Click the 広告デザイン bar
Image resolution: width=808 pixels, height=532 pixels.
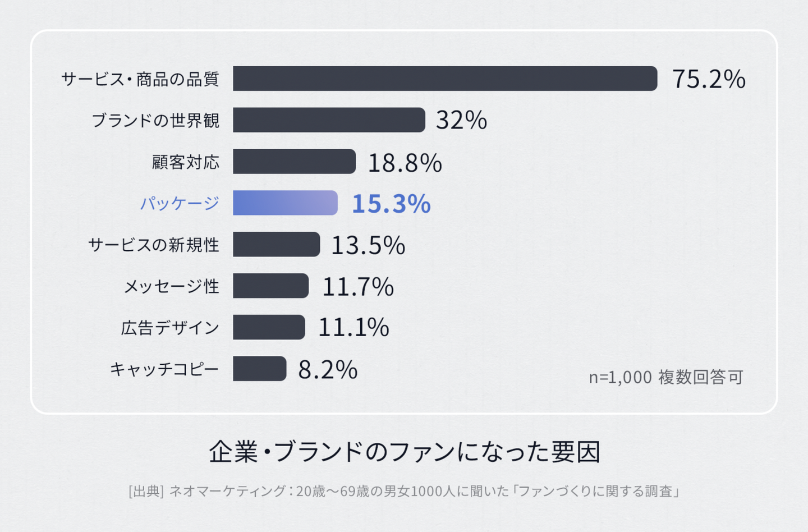[x=269, y=327]
